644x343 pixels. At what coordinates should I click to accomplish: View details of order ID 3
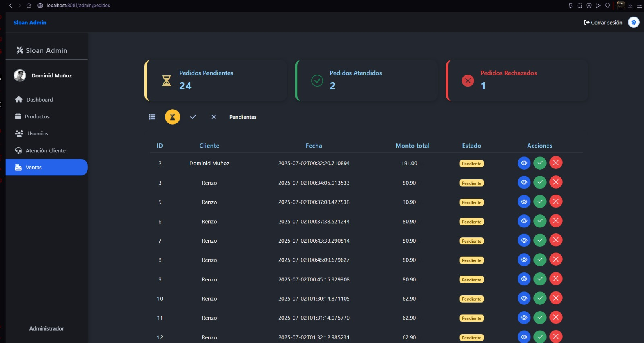point(524,183)
